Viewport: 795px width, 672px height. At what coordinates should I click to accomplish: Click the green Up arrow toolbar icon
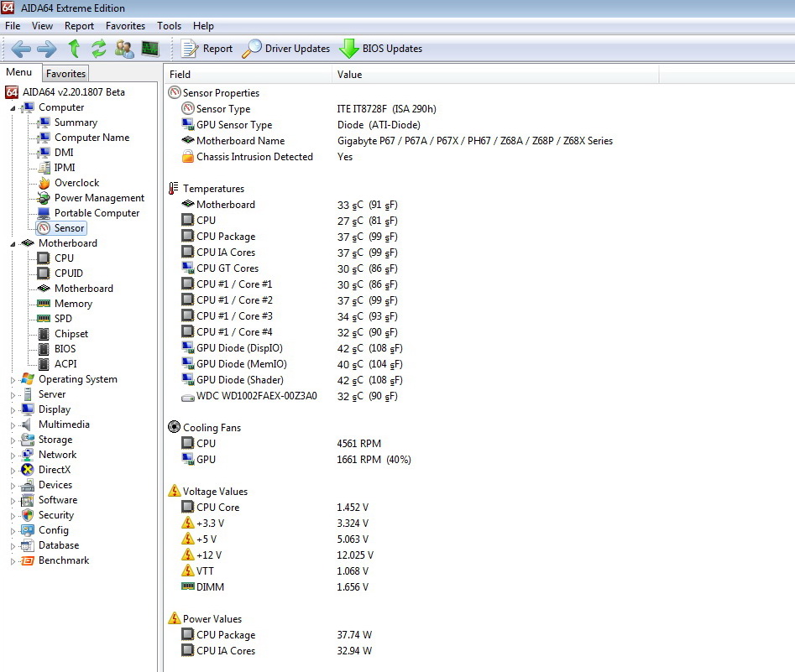tap(74, 49)
